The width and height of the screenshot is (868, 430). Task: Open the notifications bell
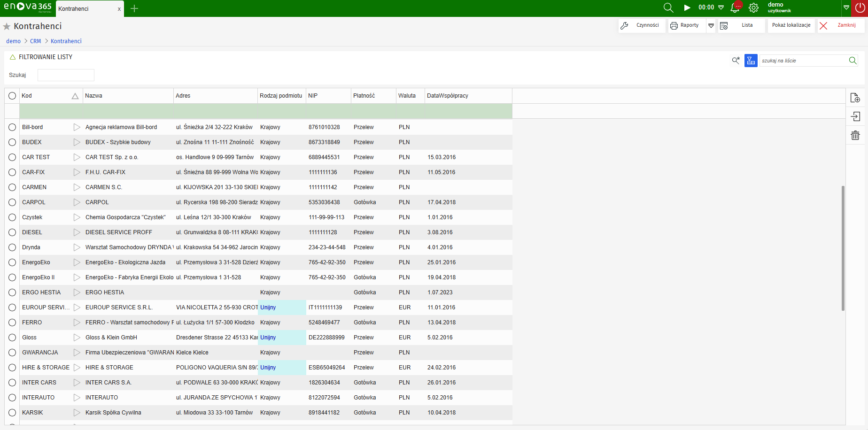tap(735, 8)
